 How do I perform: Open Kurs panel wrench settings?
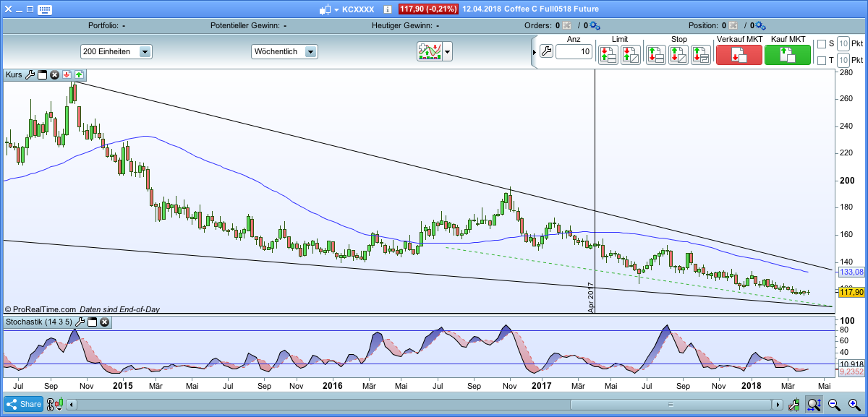30,74
